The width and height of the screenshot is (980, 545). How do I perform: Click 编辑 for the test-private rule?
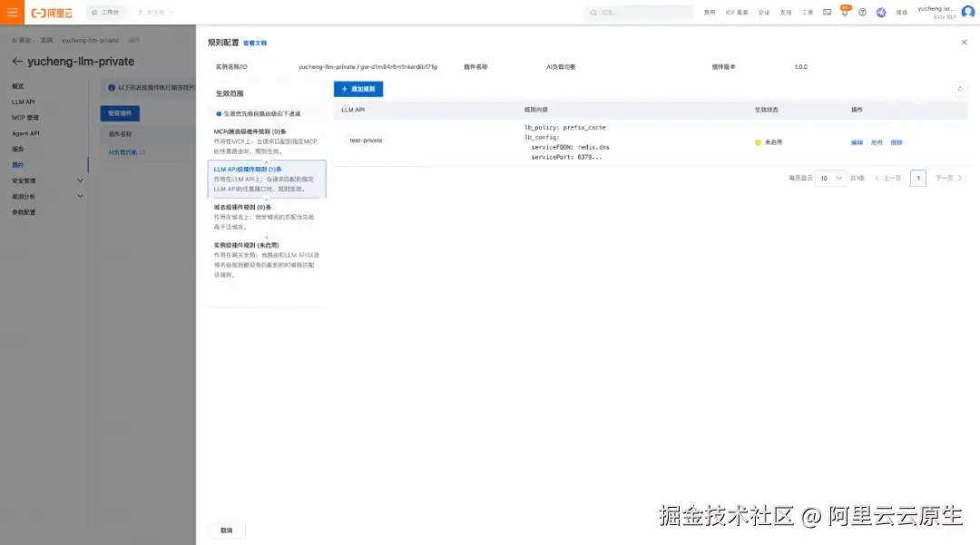(857, 142)
